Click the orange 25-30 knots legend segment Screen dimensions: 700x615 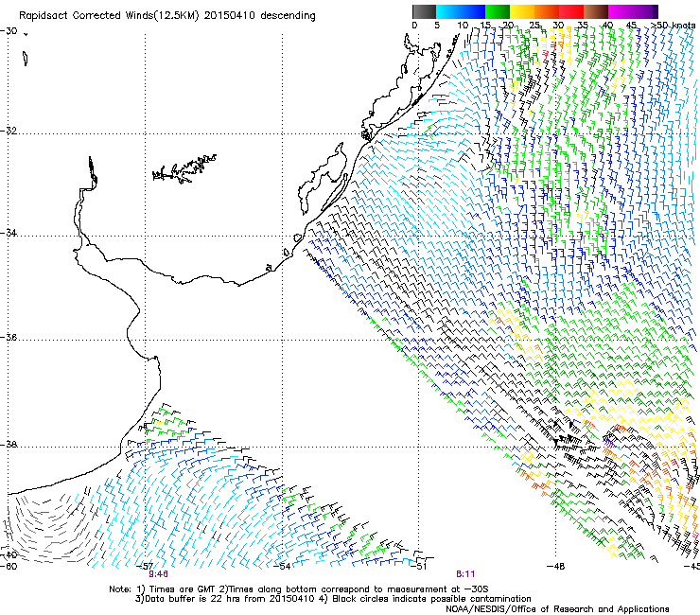[x=547, y=11]
